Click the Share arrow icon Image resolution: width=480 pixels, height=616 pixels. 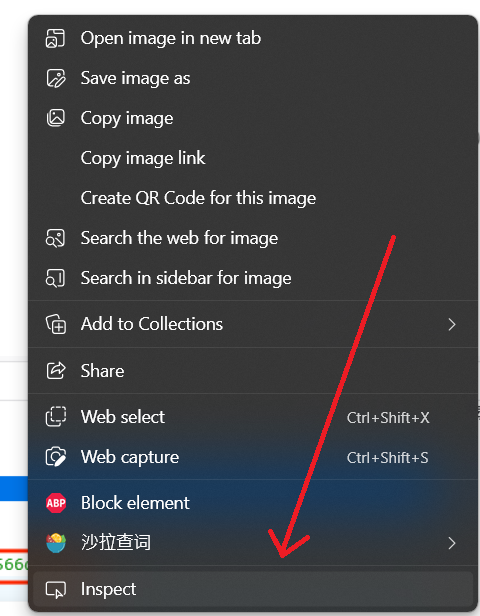(55, 371)
